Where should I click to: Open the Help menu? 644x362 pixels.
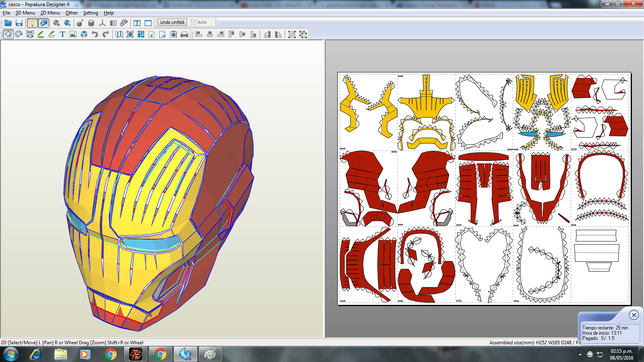click(109, 13)
